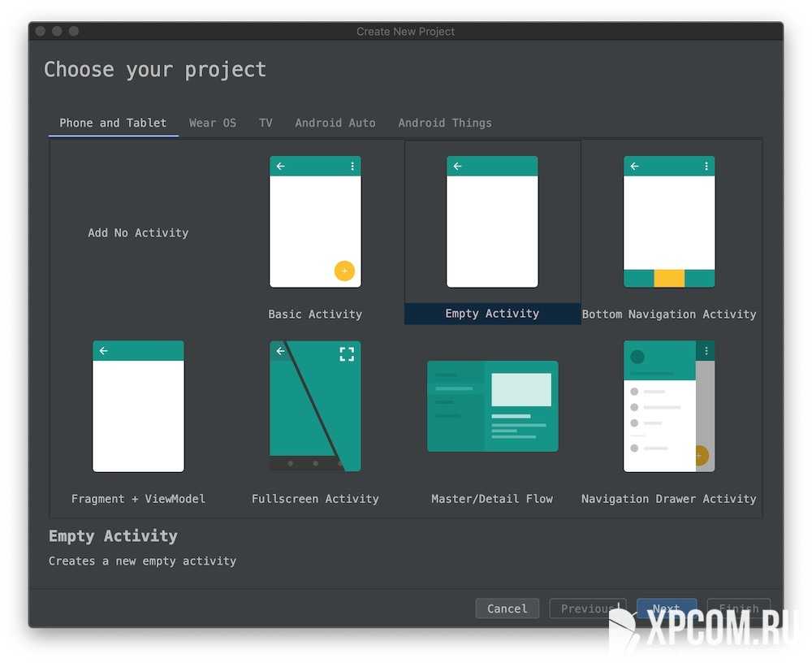Choose the Empty Activity template preview

click(492, 222)
